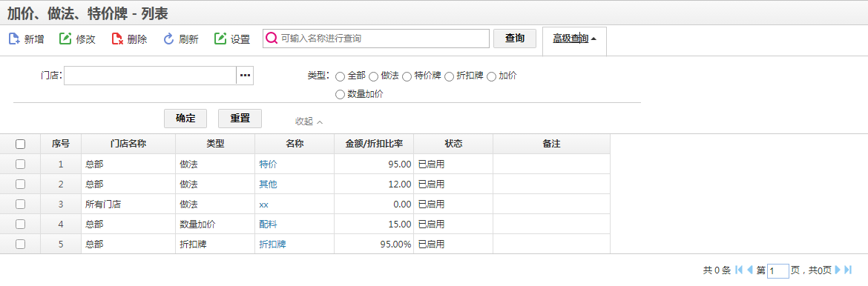The image size is (868, 286).
Task: Select the 数量加价 radio option
Action: tap(341, 95)
